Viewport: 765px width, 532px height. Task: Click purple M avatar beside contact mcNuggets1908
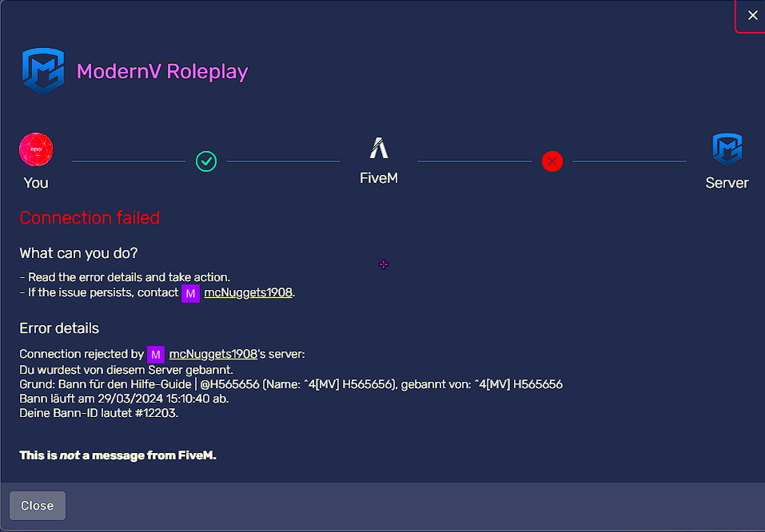pyautogui.click(x=191, y=293)
